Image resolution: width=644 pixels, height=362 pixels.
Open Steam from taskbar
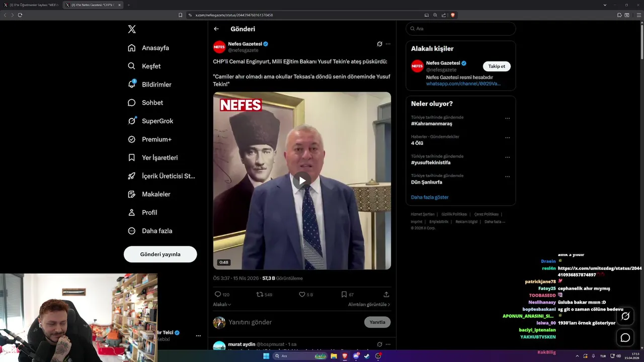pyautogui.click(x=367, y=356)
